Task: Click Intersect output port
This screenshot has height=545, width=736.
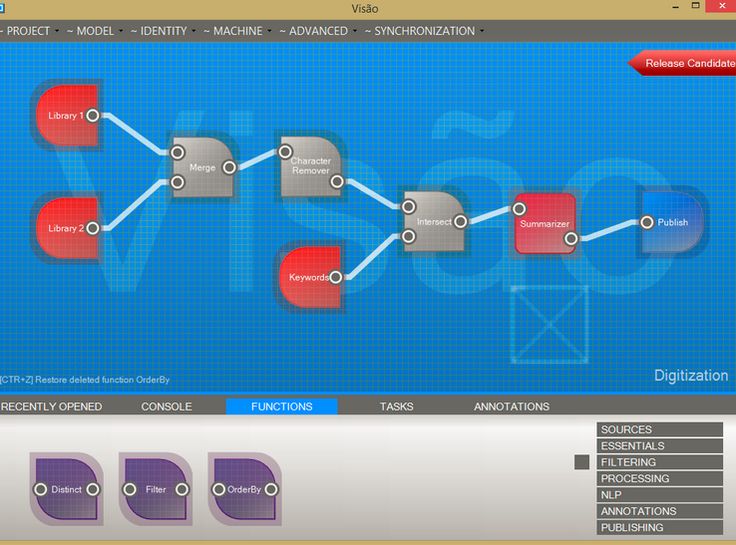Action: pyautogui.click(x=460, y=221)
